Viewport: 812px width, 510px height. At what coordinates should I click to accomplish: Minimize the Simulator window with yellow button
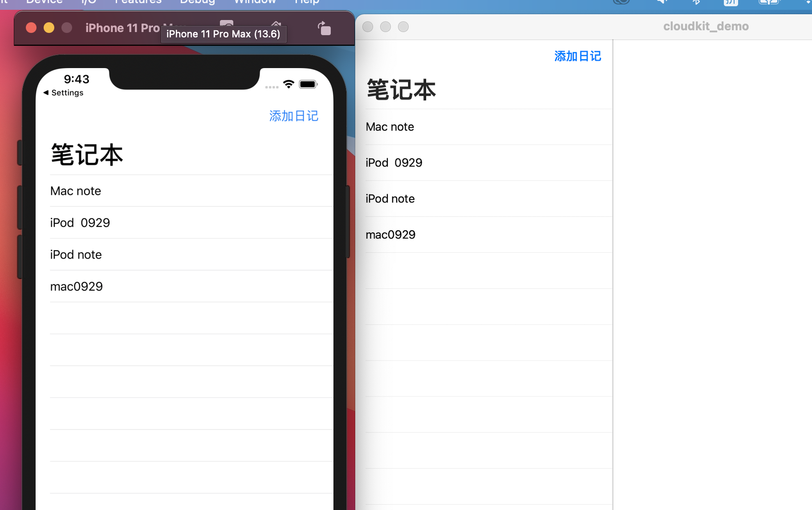[49, 28]
